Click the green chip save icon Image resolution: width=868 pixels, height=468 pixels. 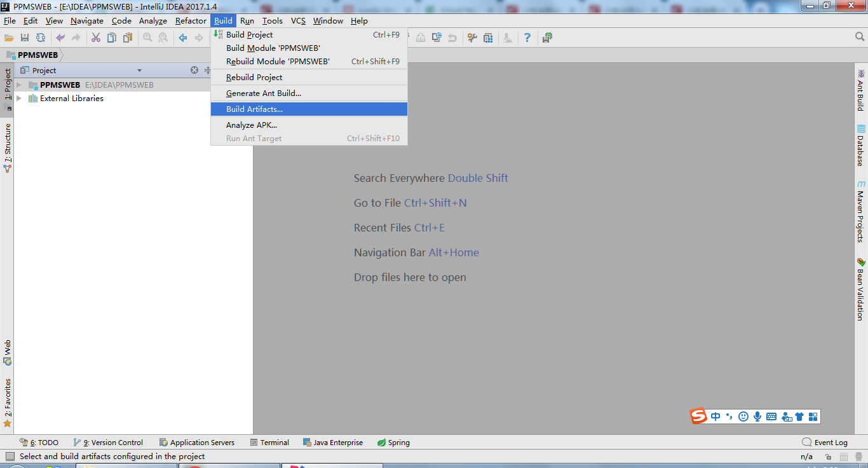click(x=547, y=38)
